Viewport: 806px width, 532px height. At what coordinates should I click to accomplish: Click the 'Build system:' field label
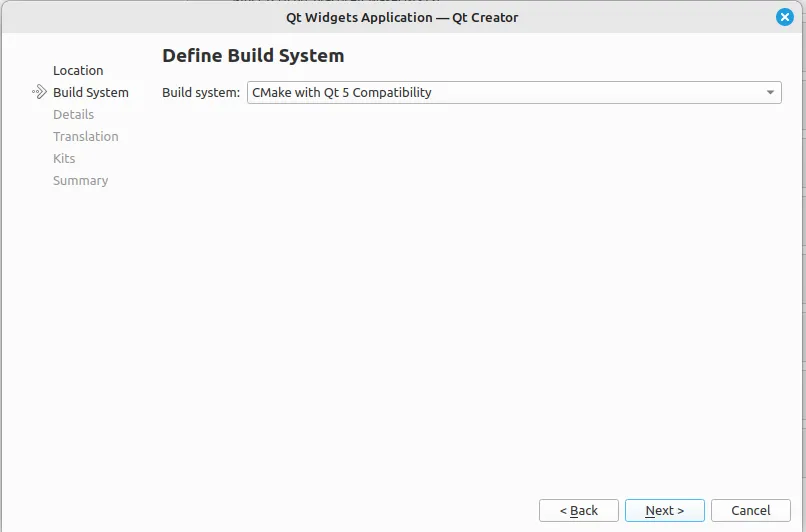201,93
